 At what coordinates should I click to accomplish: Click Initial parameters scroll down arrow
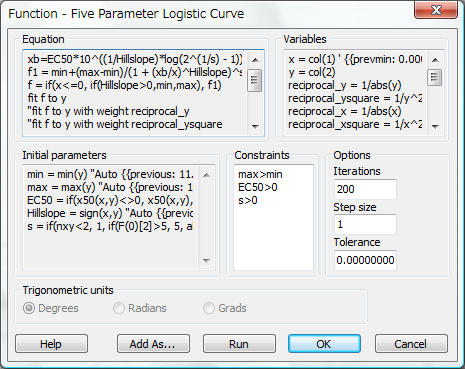pyautogui.click(x=206, y=261)
